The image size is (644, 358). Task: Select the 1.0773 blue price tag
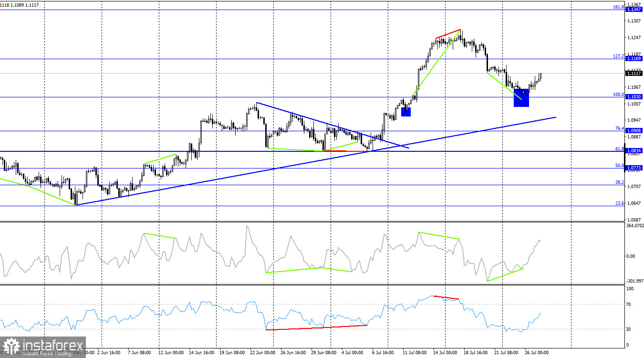[x=634, y=168]
